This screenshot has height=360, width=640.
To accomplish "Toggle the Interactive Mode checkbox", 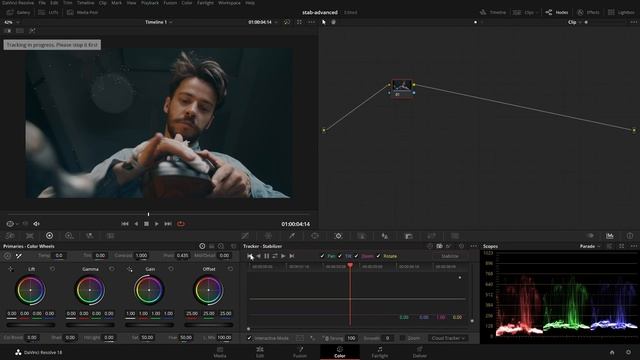I will point(249,338).
